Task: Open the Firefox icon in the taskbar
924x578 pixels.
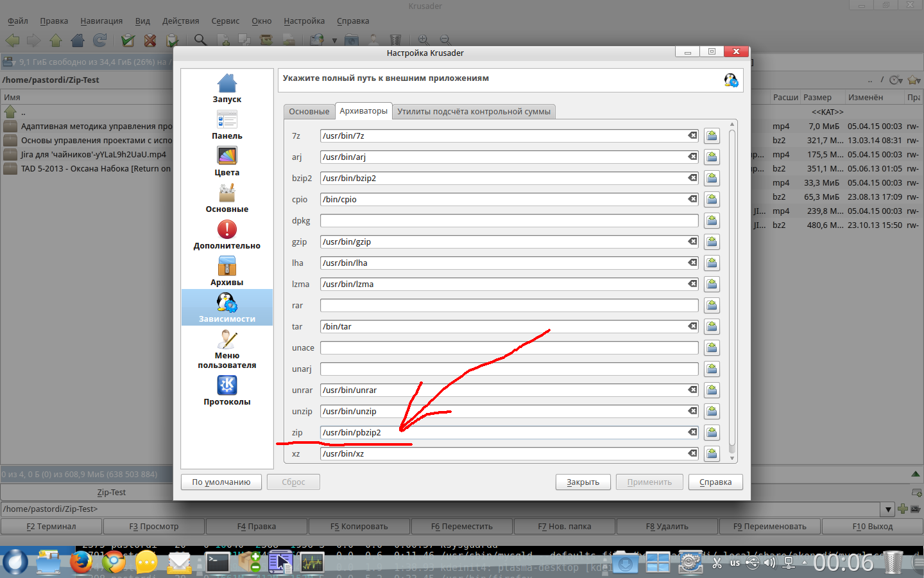Action: tap(81, 563)
